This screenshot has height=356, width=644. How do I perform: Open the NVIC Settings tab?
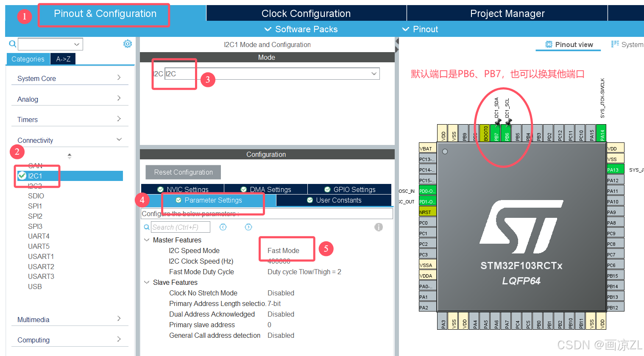tap(182, 189)
